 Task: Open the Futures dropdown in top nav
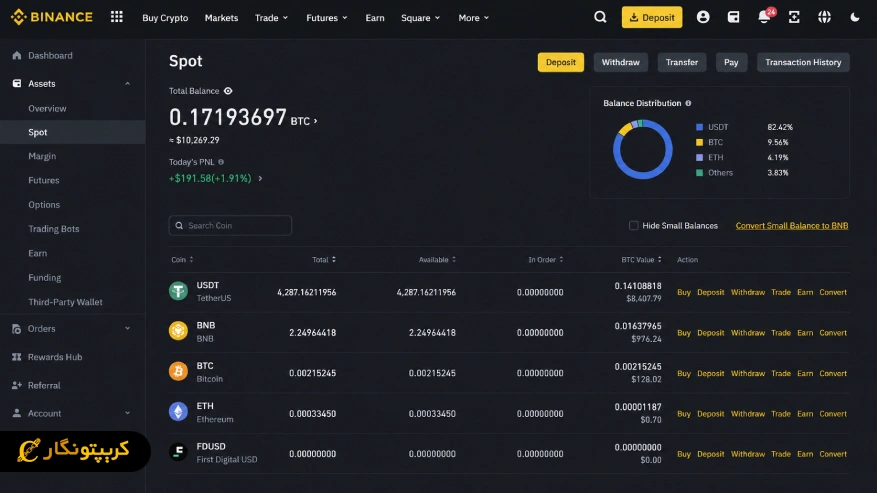pyautogui.click(x=327, y=18)
